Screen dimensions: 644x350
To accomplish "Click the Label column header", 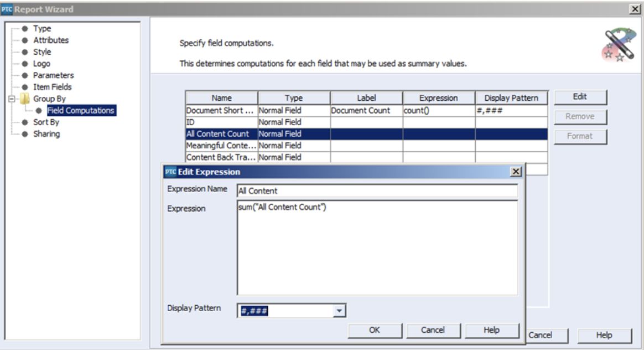I will click(366, 98).
